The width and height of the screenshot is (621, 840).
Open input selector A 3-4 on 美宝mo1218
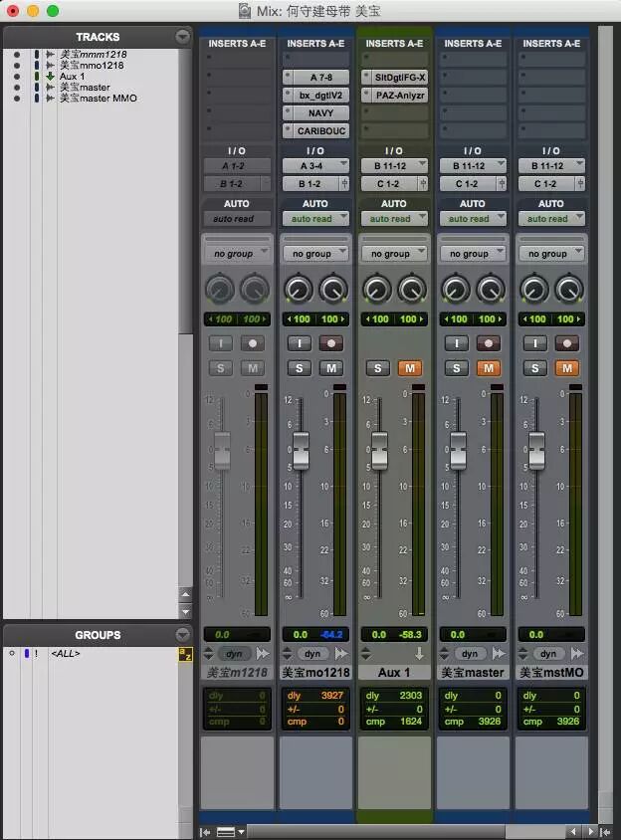(x=315, y=165)
